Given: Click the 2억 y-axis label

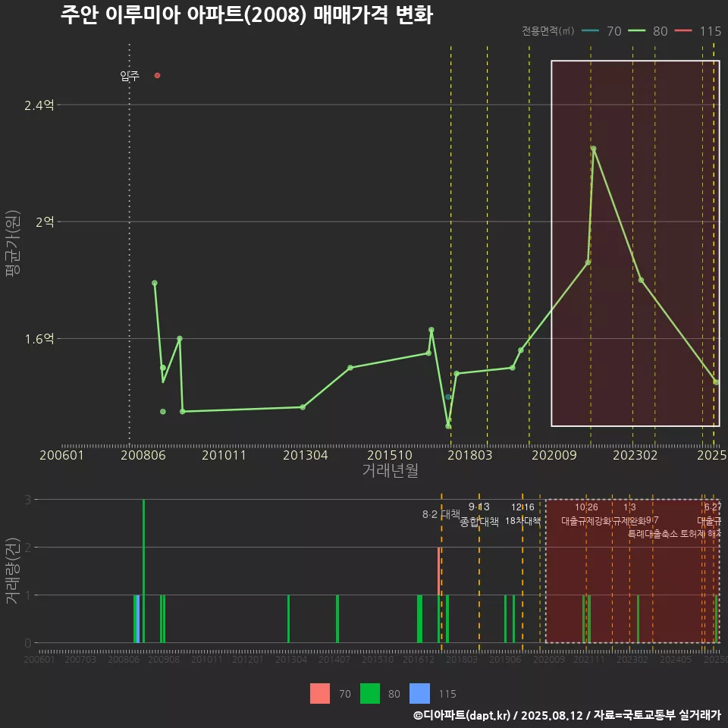Looking at the screenshot, I should pyautogui.click(x=45, y=222).
